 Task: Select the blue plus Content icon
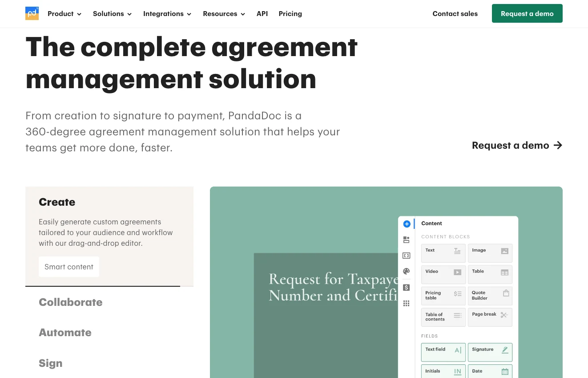[x=407, y=224]
